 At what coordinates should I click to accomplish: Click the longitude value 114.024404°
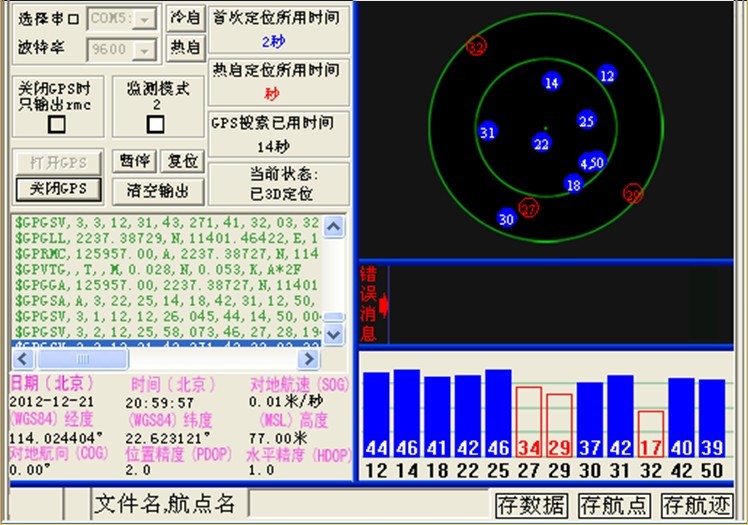(x=56, y=438)
